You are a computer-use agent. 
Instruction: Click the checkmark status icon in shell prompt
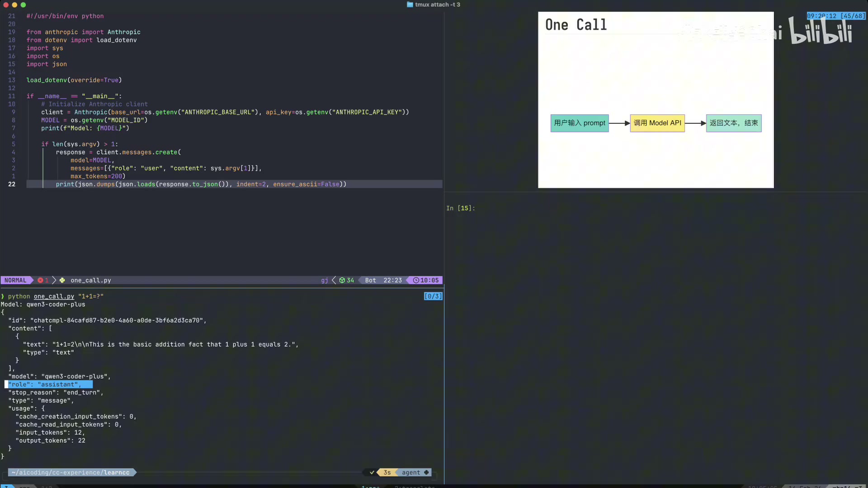372,472
